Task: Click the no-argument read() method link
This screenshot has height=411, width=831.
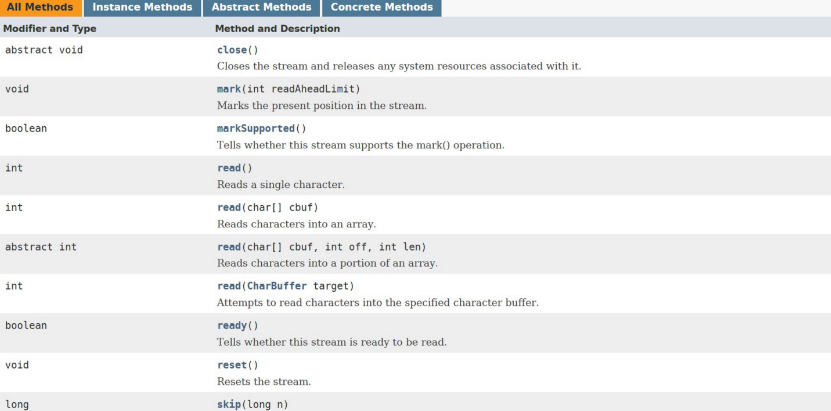Action: click(228, 168)
